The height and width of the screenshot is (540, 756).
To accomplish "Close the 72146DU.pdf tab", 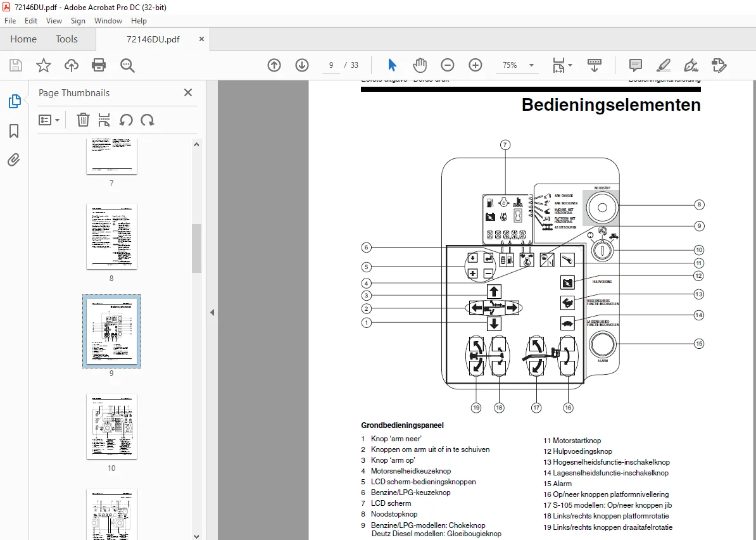I will pos(201,39).
